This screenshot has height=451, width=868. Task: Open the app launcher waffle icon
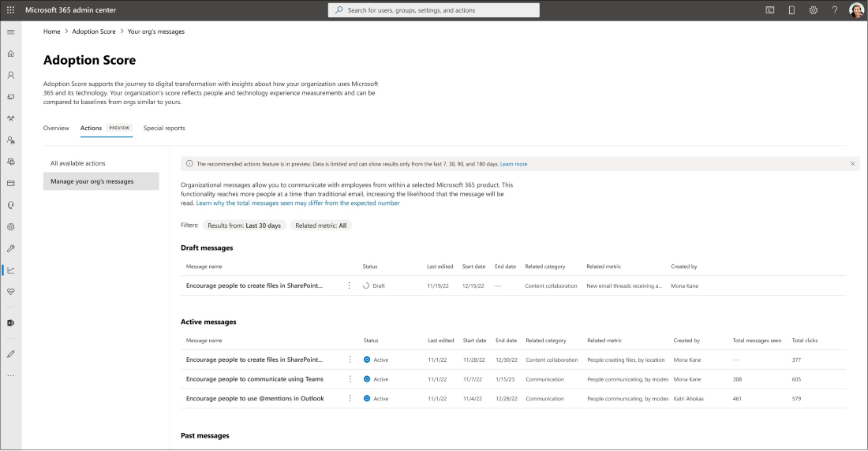(10, 10)
